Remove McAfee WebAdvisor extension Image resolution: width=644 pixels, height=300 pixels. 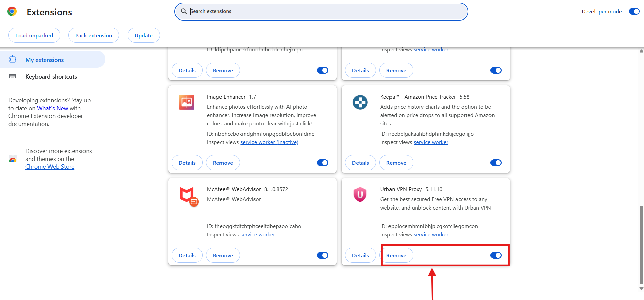click(223, 255)
